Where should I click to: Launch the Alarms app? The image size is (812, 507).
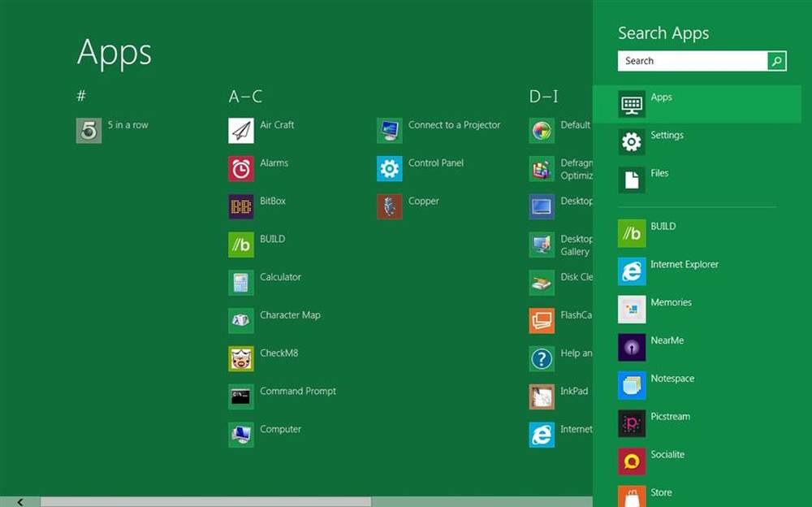[x=241, y=169]
